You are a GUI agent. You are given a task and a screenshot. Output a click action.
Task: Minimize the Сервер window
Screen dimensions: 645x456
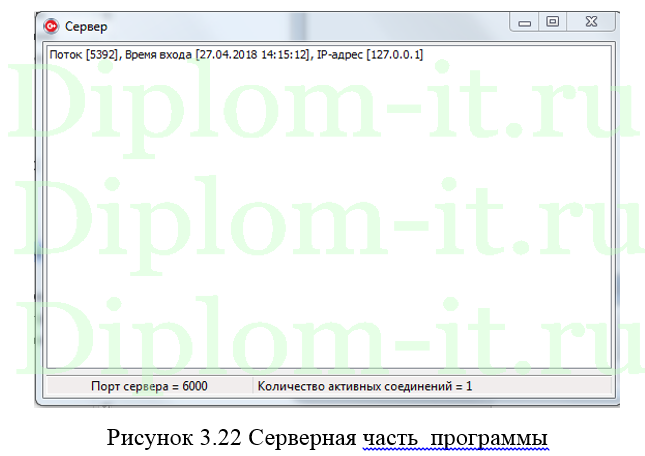[x=524, y=22]
